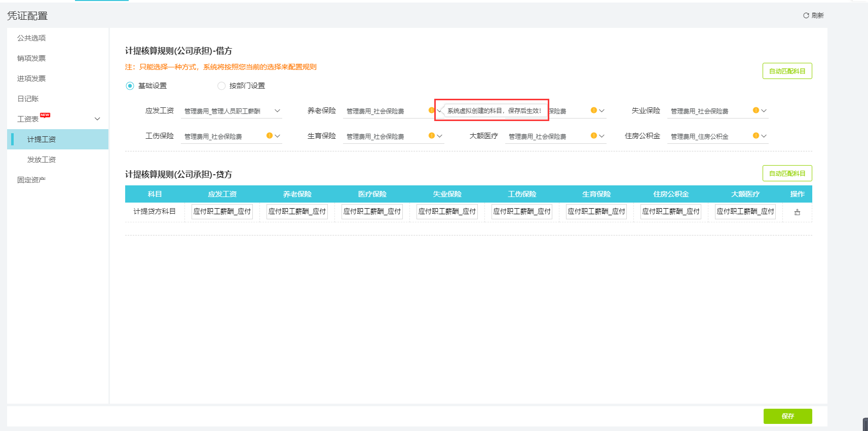Click 自动匹配科目 button in 借方 section

point(787,71)
